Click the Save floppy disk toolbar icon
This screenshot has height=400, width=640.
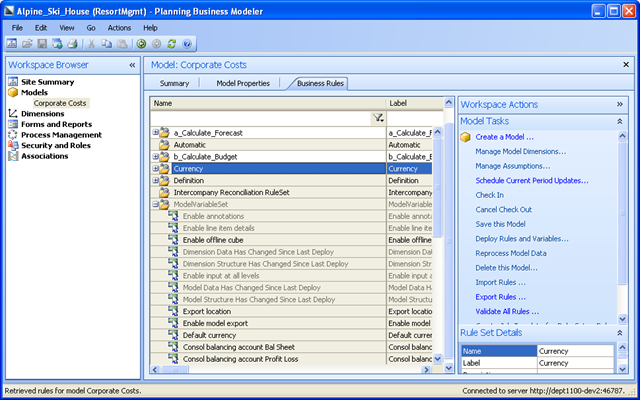tap(42, 44)
